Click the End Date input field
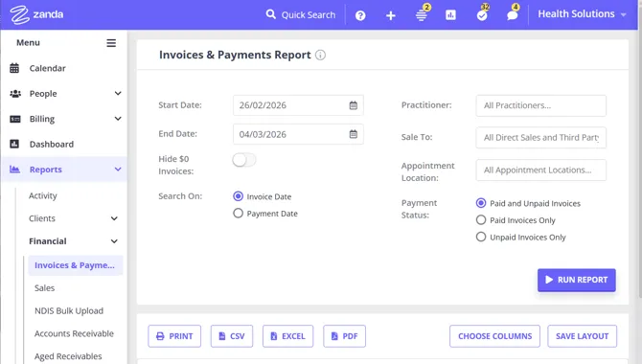The width and height of the screenshot is (642, 364). (x=298, y=134)
